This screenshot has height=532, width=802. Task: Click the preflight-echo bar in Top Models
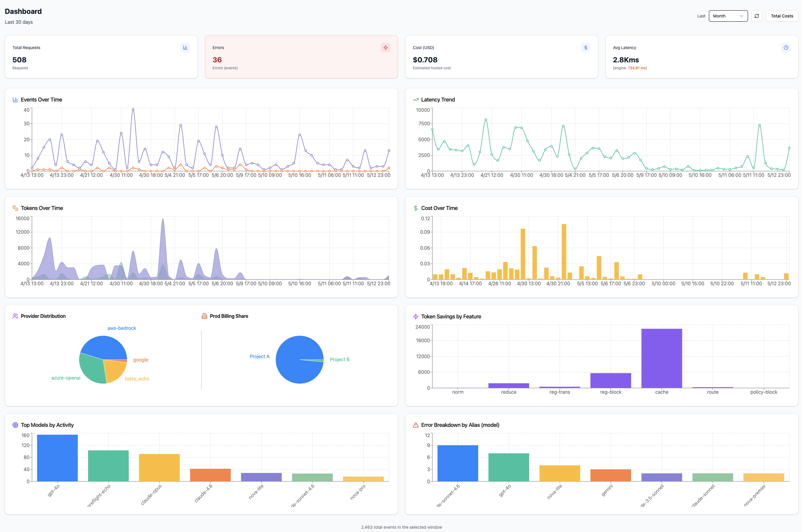pos(108,466)
